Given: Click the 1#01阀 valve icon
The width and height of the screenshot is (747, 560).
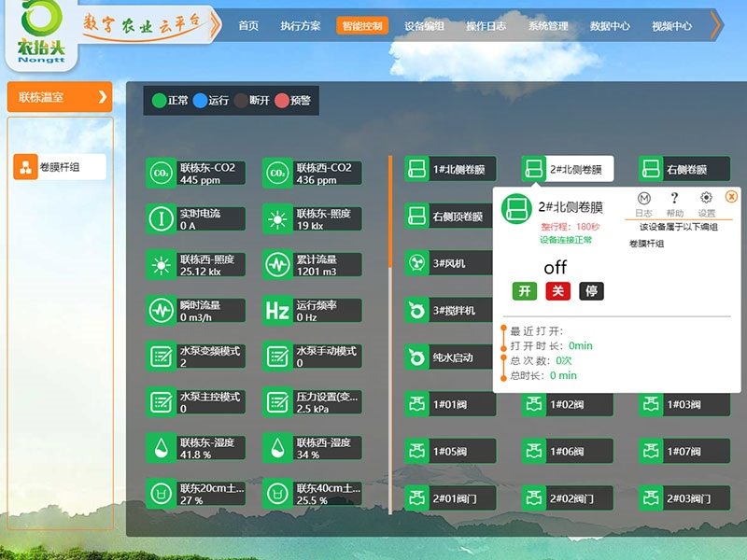Looking at the screenshot, I should point(416,404).
